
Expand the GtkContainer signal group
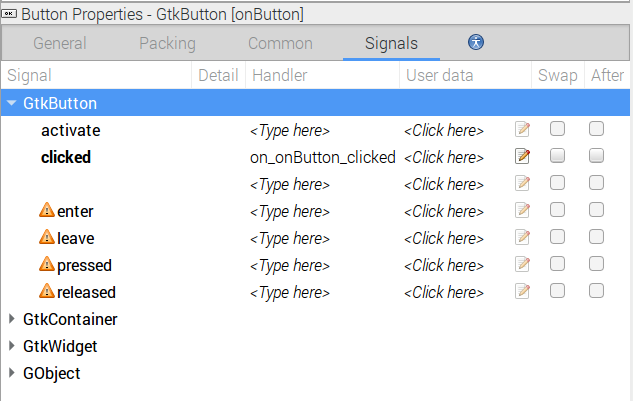pyautogui.click(x=11, y=319)
